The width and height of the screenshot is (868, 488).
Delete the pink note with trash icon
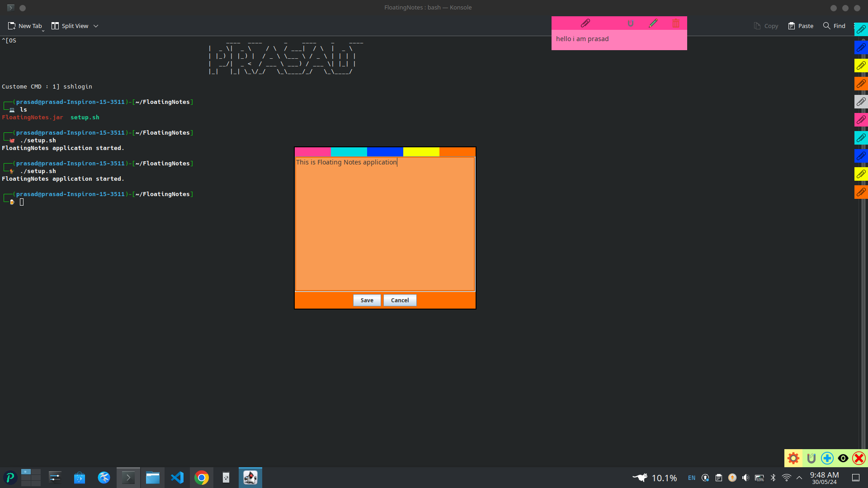coord(676,23)
